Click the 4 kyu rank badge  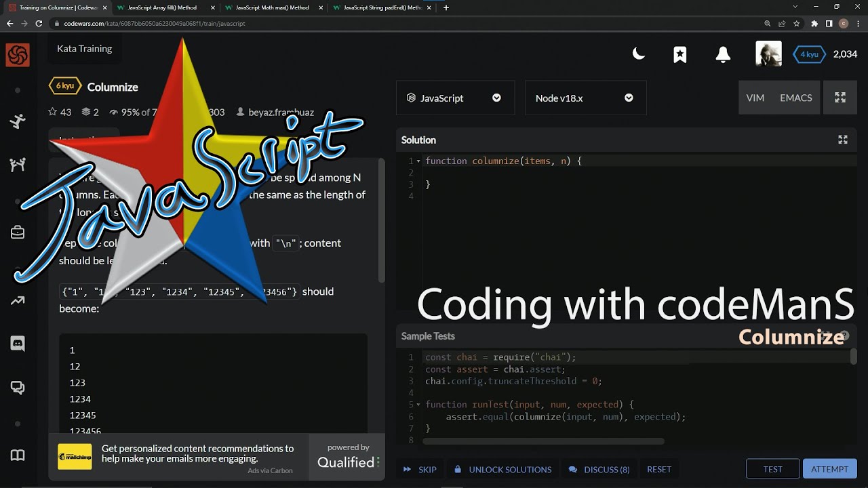(809, 54)
